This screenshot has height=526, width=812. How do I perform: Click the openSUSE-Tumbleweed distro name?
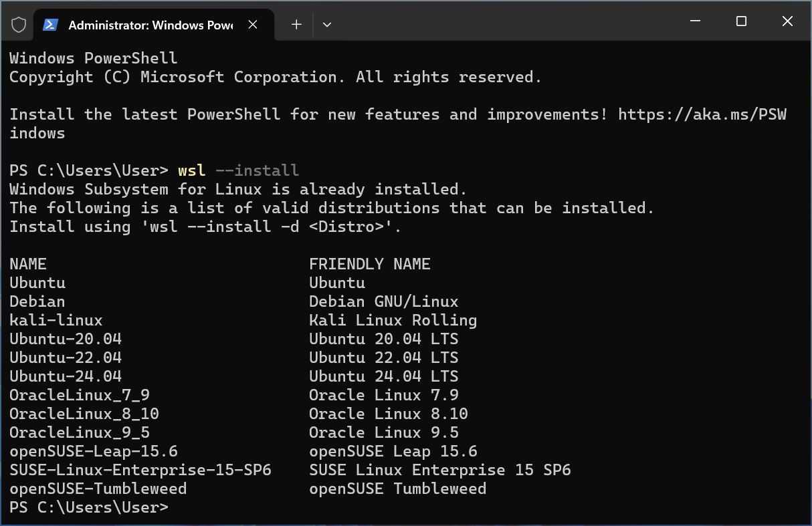[98, 489]
